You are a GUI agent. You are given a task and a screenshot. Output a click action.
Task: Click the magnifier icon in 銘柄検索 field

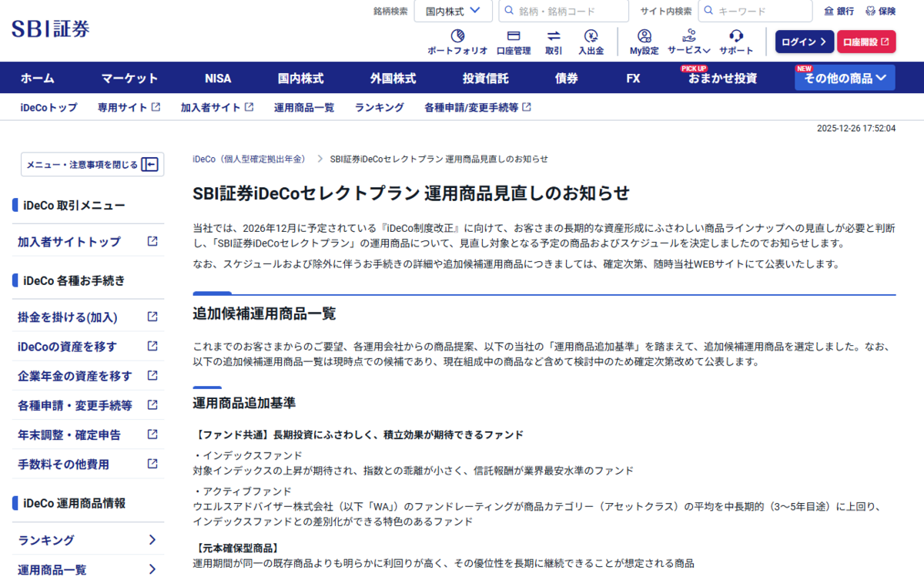coord(507,11)
